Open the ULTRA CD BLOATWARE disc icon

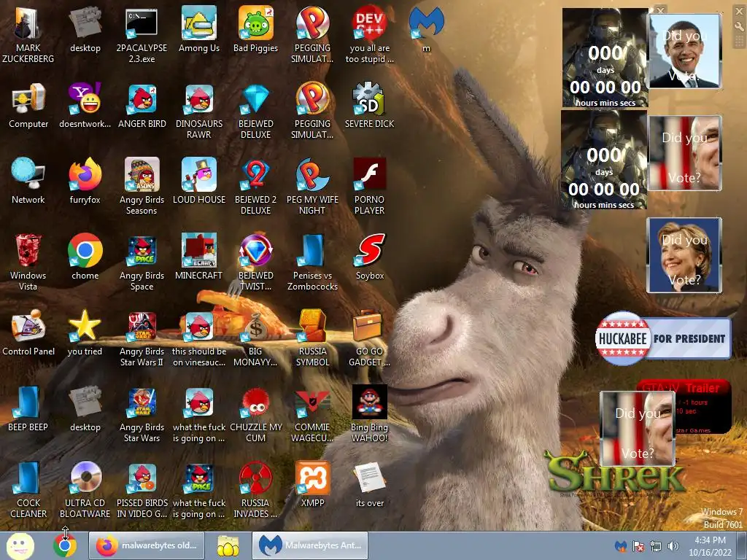click(85, 489)
